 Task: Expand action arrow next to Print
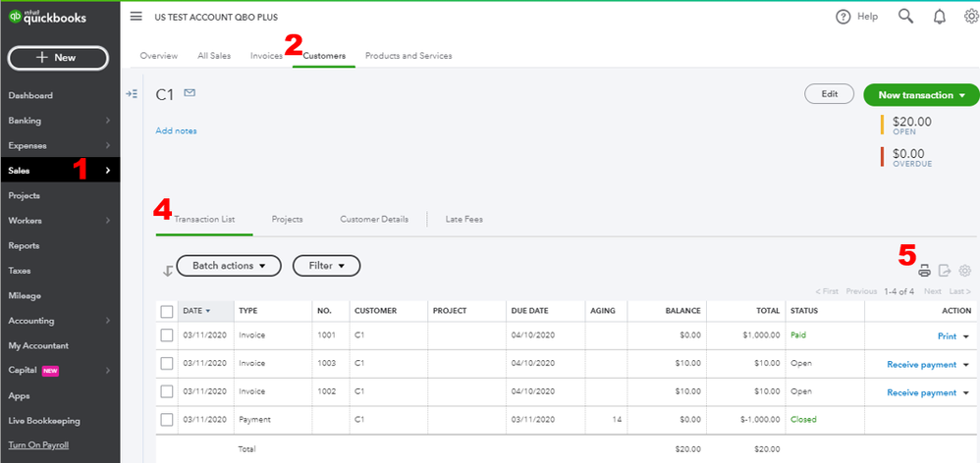(965, 336)
